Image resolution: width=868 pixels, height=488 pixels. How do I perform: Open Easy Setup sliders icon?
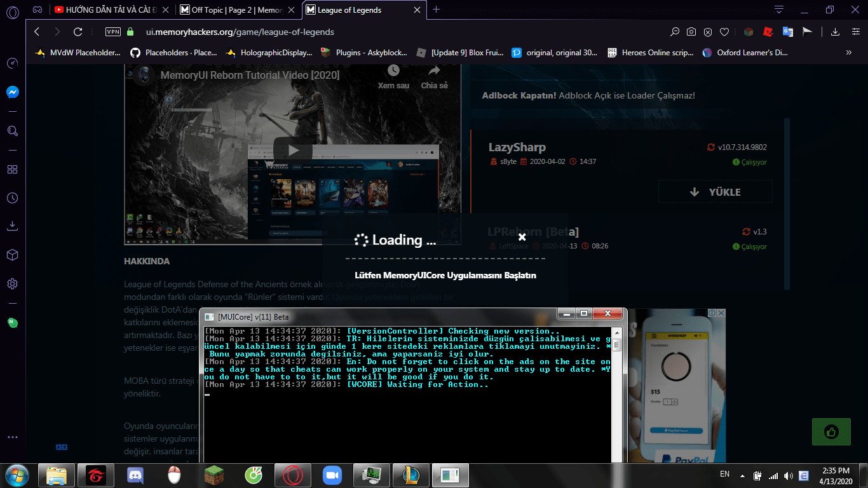[x=855, y=32]
